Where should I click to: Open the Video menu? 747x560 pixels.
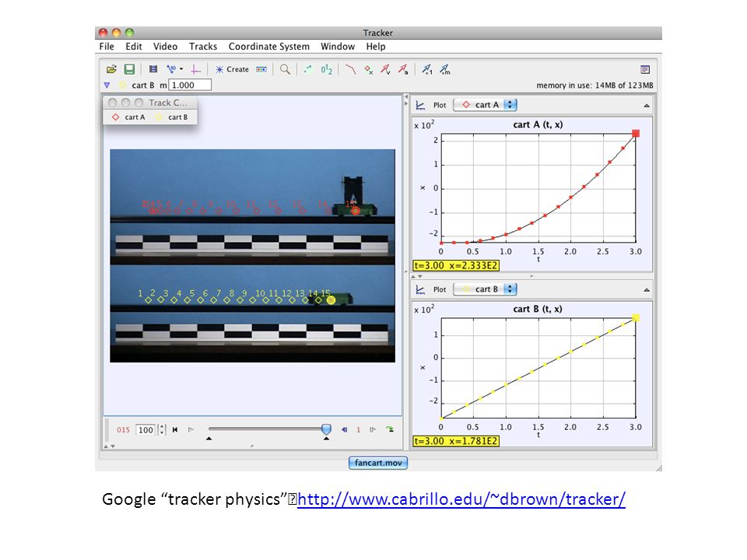point(165,46)
